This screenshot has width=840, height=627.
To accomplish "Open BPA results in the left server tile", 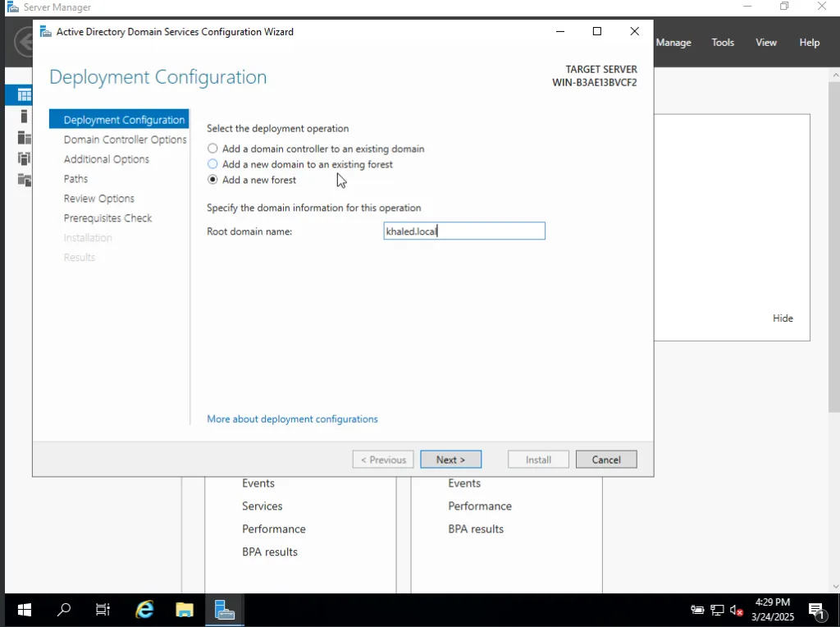I will pyautogui.click(x=269, y=552).
